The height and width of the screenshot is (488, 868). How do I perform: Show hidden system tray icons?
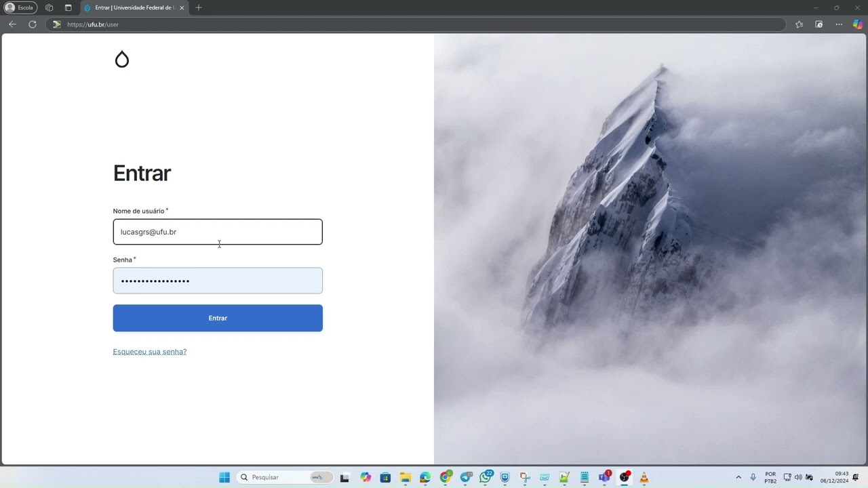coord(738,477)
